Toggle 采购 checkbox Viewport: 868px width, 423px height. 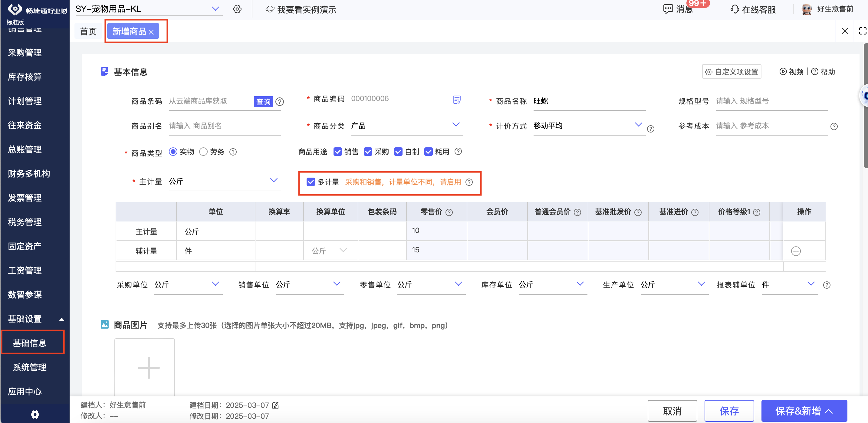coord(368,152)
